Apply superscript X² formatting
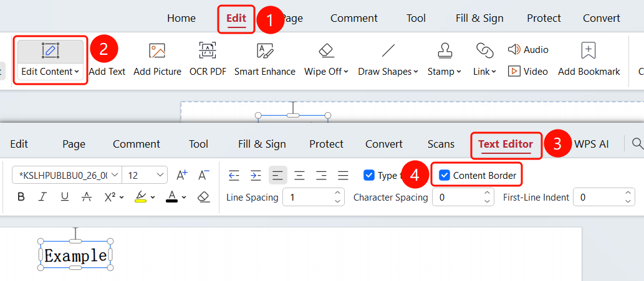This screenshot has width=644, height=281. tap(110, 197)
